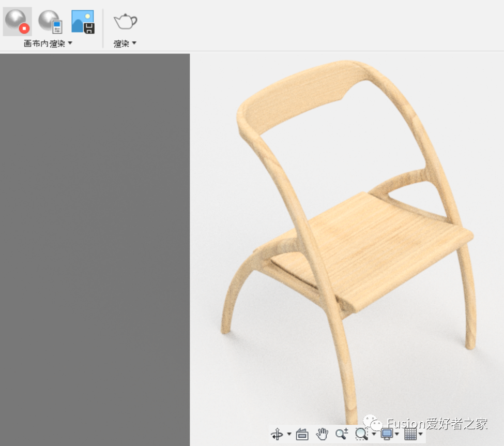Select the Orbit navigation tool

tap(277, 434)
